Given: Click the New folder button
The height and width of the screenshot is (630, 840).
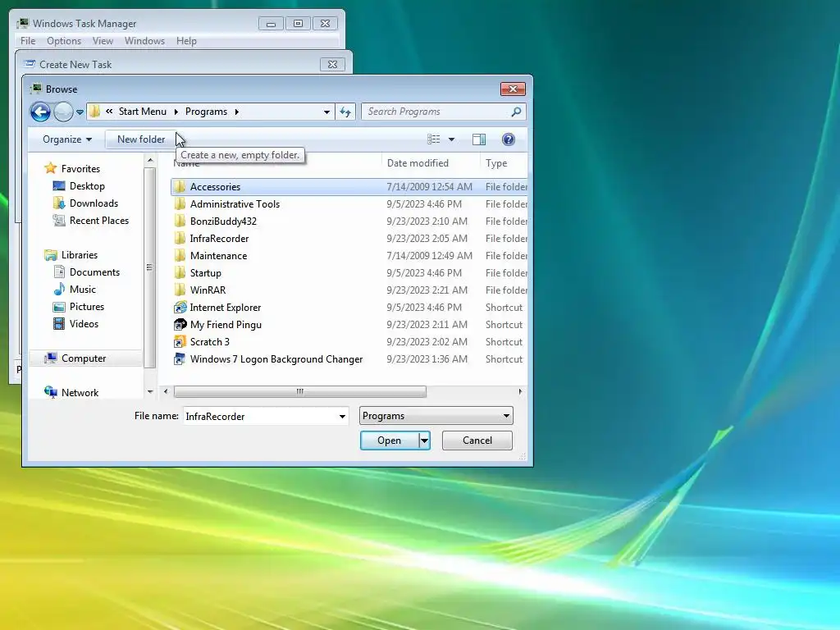Looking at the screenshot, I should pos(141,139).
